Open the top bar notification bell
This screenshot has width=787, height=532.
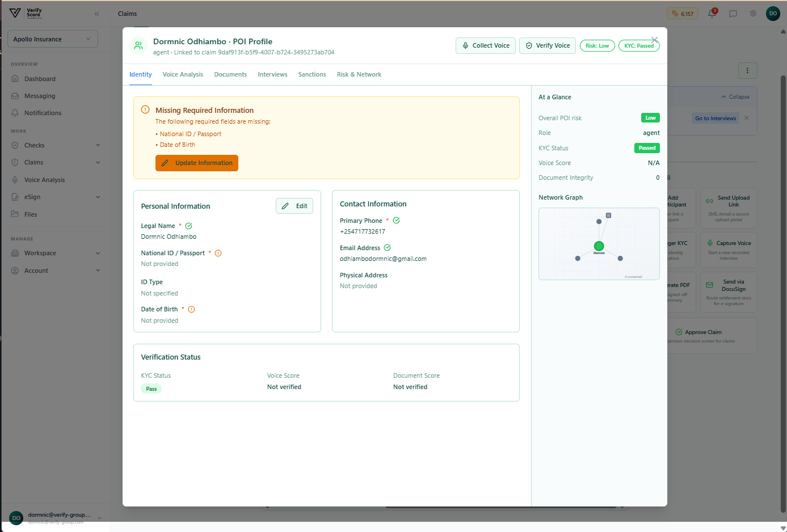coord(712,14)
